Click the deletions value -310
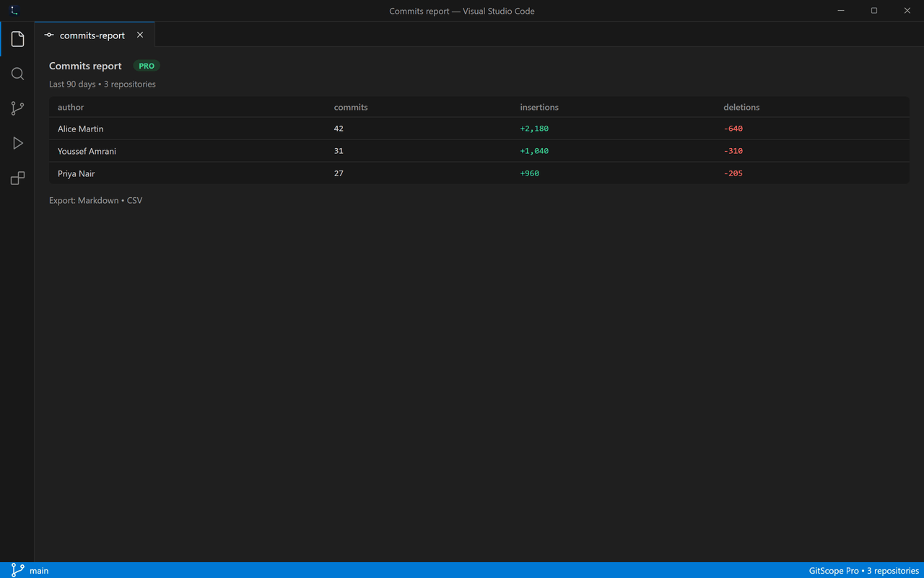The width and height of the screenshot is (924, 578). tap(733, 151)
